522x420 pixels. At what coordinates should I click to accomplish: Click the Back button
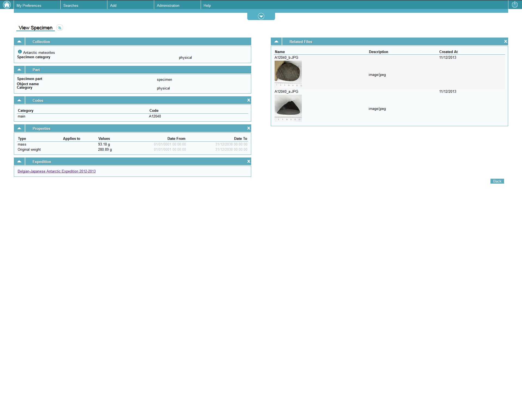(x=497, y=181)
